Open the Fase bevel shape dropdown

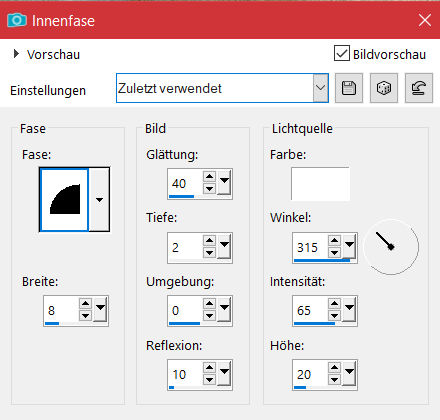99,200
